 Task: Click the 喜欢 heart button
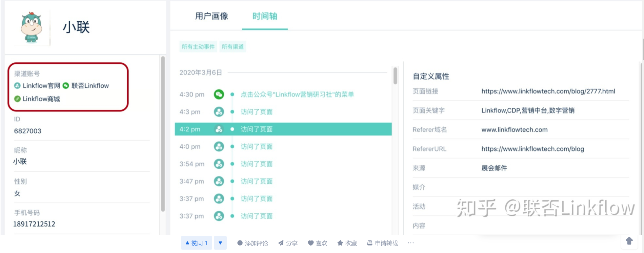point(318,243)
